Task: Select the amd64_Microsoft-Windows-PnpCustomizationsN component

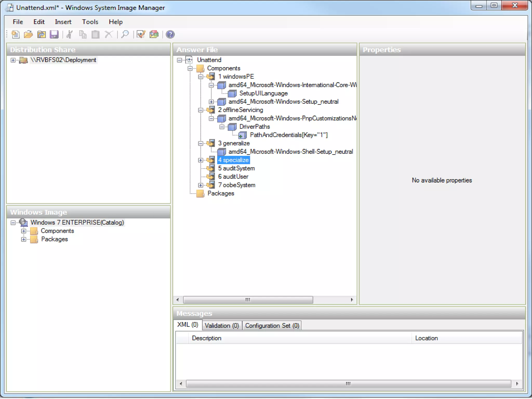Action: [292, 118]
